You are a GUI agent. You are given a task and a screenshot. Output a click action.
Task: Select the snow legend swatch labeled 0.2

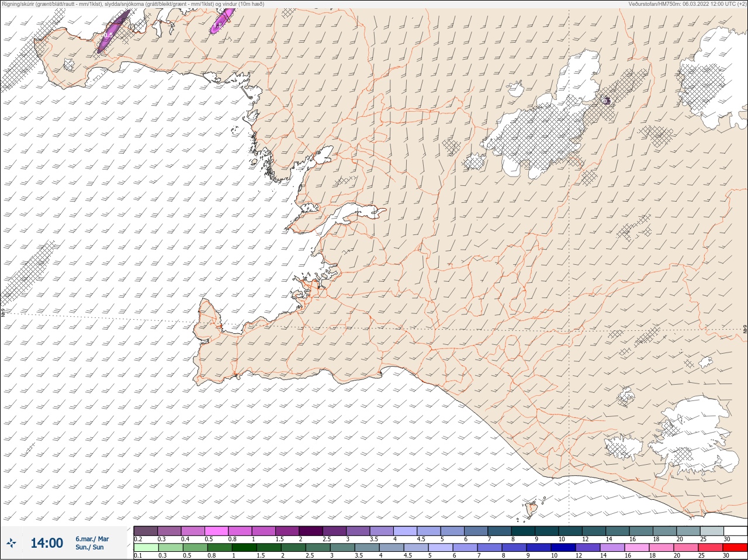pos(146,531)
